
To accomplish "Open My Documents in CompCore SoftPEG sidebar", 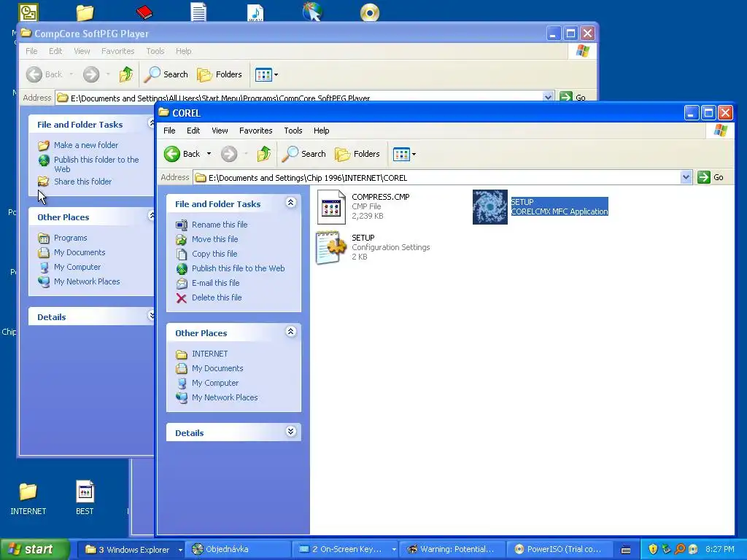I will coord(79,252).
